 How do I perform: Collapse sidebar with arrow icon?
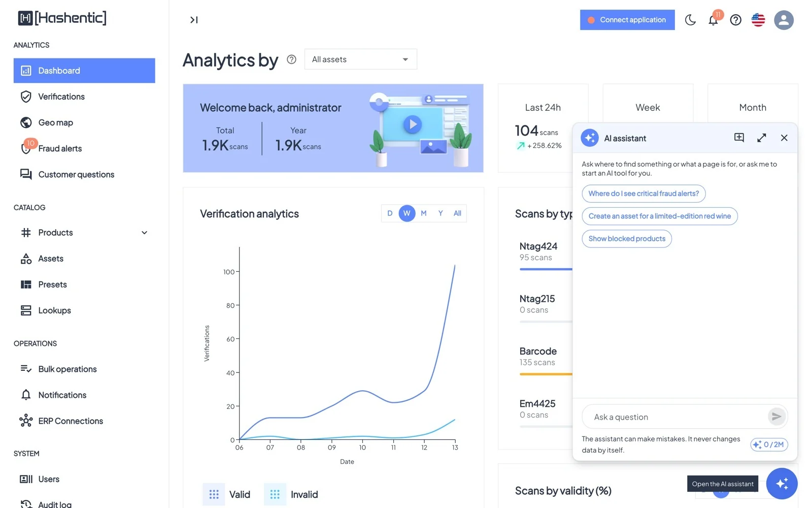[x=194, y=20]
